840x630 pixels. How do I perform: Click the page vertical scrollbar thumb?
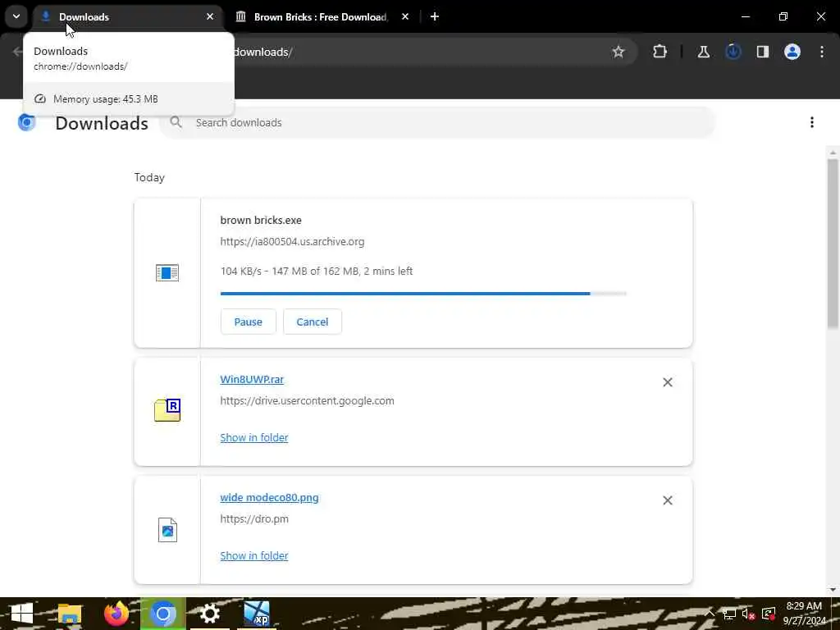point(833,243)
